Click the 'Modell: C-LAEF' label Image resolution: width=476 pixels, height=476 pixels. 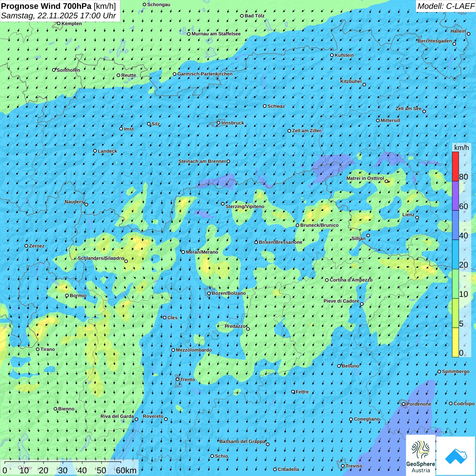pos(446,6)
